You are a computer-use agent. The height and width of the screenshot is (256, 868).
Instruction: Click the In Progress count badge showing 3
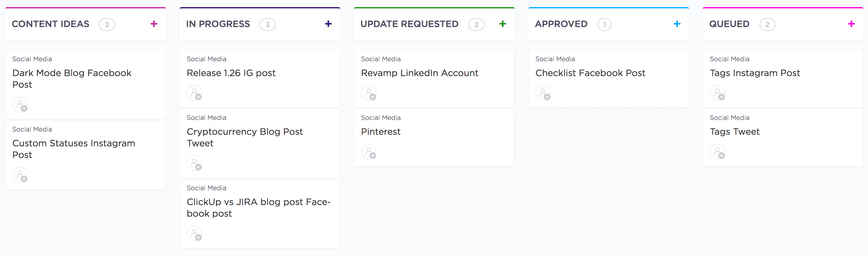pyautogui.click(x=268, y=25)
